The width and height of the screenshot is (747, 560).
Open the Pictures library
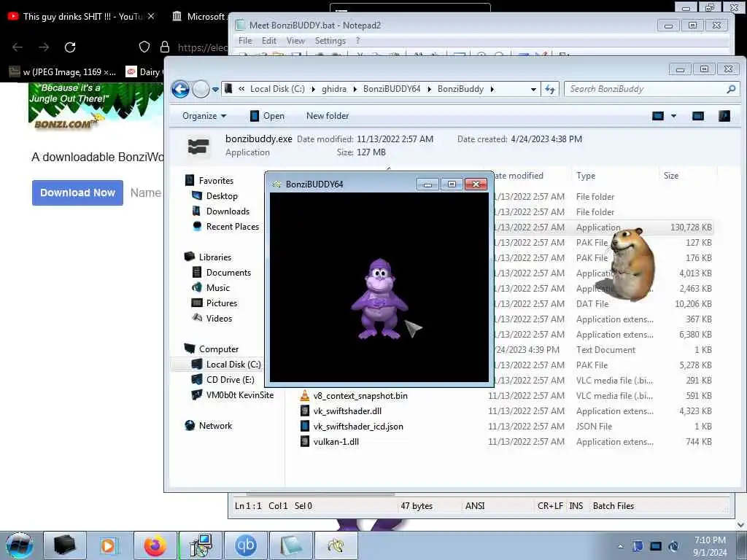222,303
